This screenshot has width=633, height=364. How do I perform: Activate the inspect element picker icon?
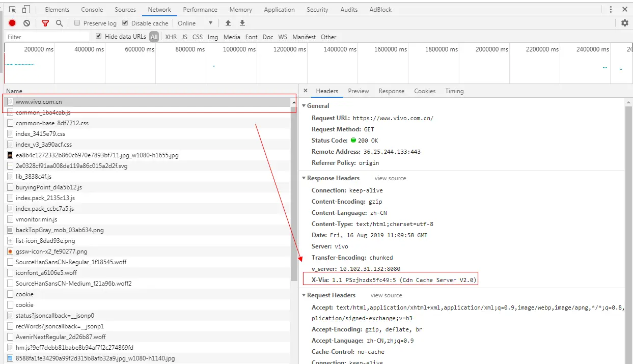(13, 10)
